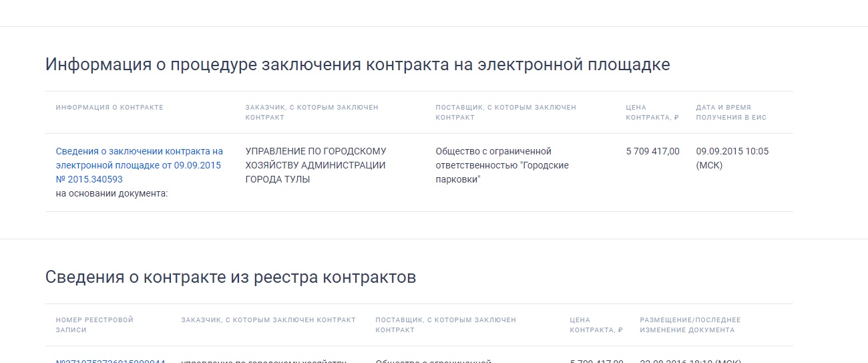Click the 'Заказчик' column header in the registry table
Viewport: 868px width, 363px height.
[x=268, y=320]
